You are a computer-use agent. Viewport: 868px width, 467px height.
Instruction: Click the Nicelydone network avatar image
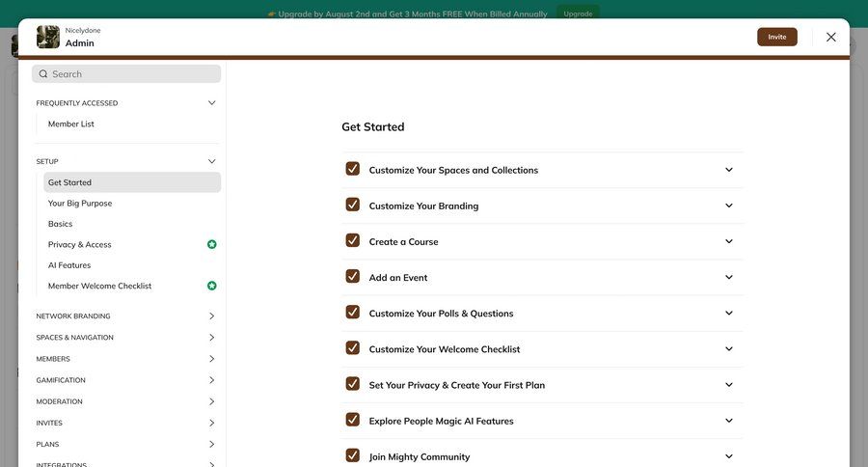pos(48,37)
